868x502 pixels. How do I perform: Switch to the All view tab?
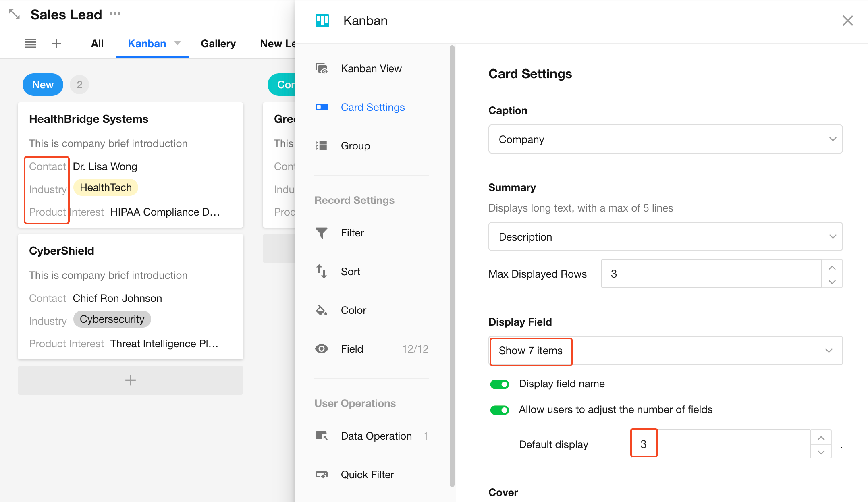[97, 44]
